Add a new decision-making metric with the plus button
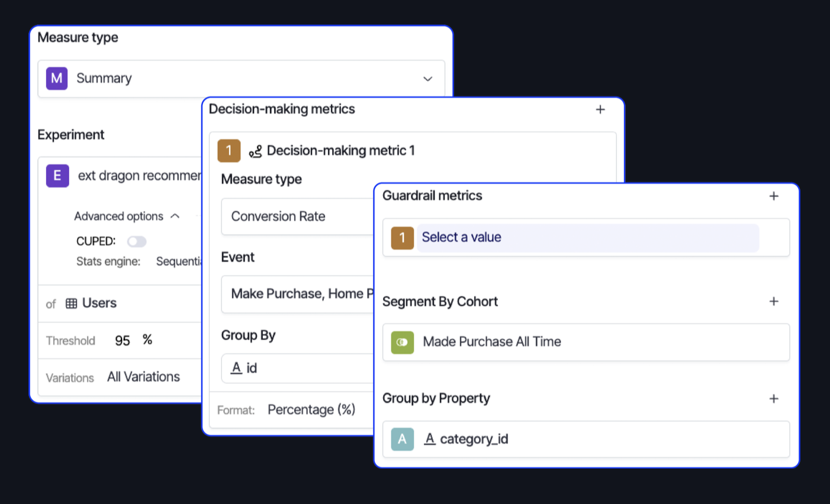Viewport: 830px width, 504px height. [600, 109]
